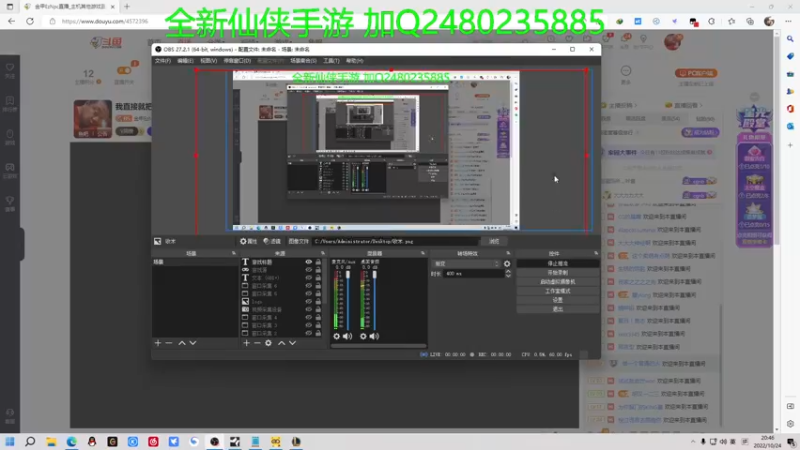The height and width of the screenshot is (450, 800).
Task: Pop out the Audio Mixer dock
Action: coord(423,253)
